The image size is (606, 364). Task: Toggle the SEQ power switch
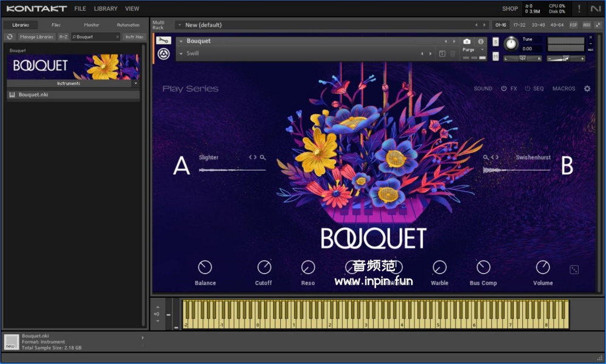pos(527,89)
